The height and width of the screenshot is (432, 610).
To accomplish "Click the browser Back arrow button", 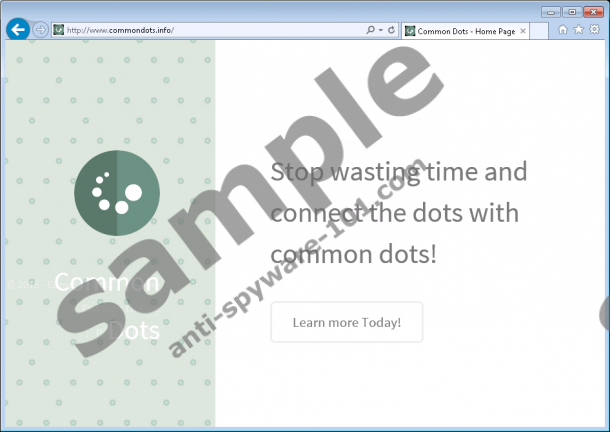I will [17, 30].
